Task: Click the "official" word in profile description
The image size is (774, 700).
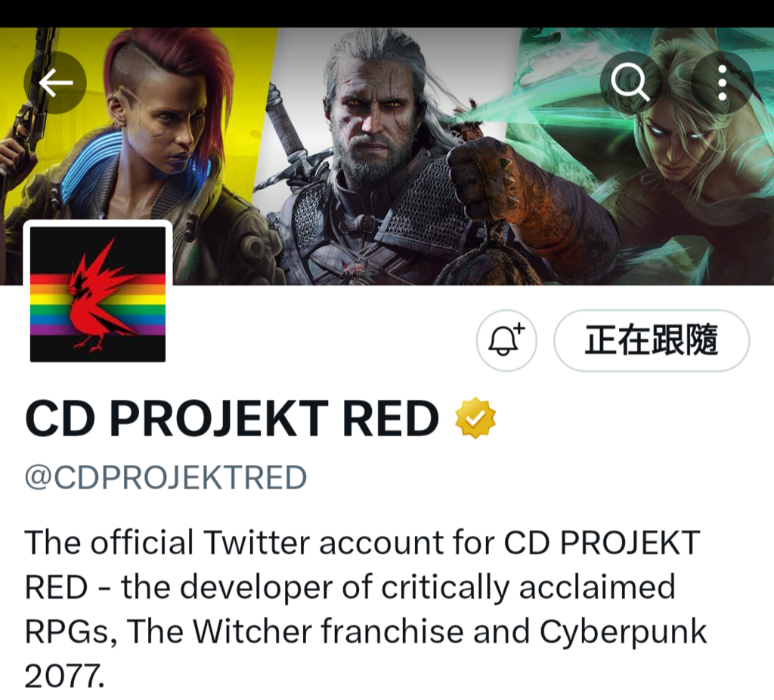Action: [x=141, y=542]
